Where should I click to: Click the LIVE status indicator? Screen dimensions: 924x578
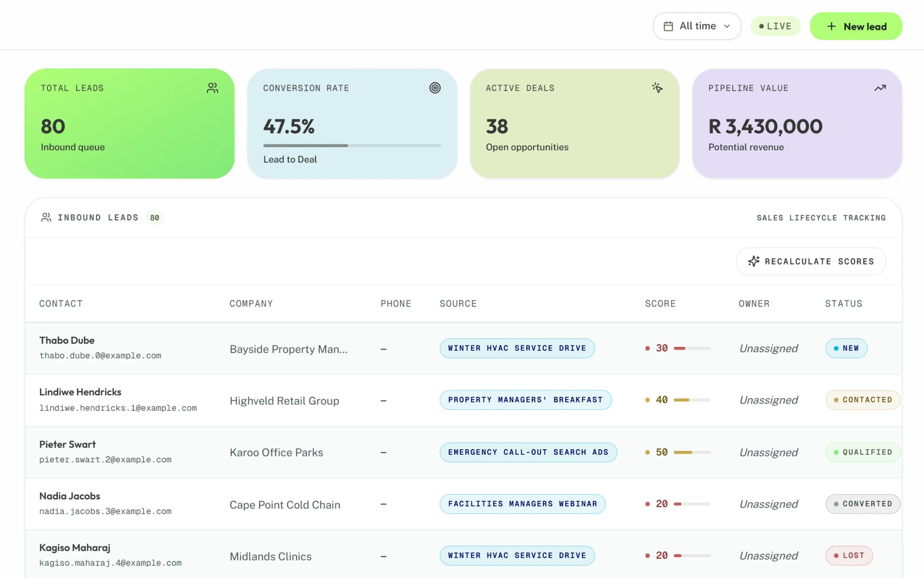pyautogui.click(x=776, y=26)
